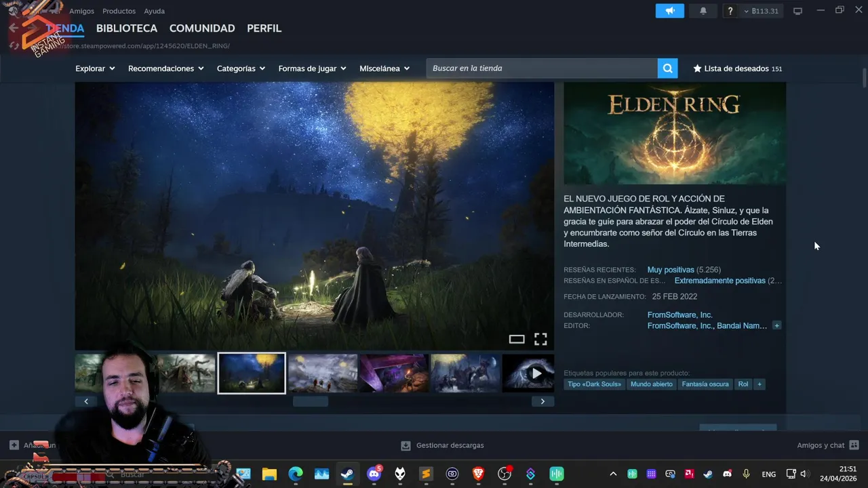868x488 pixels.
Task: Select the Mundo abierto tag
Action: point(652,384)
